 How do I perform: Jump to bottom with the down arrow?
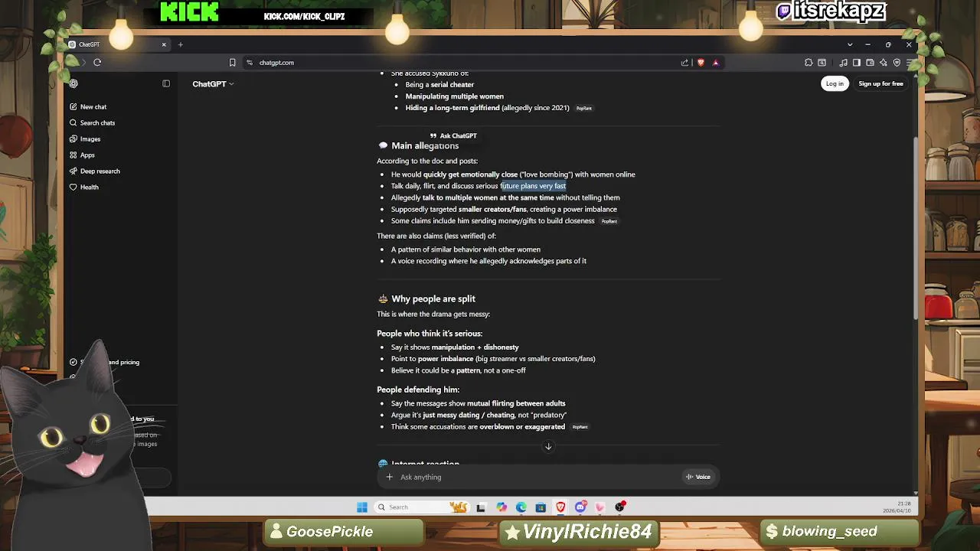[548, 447]
